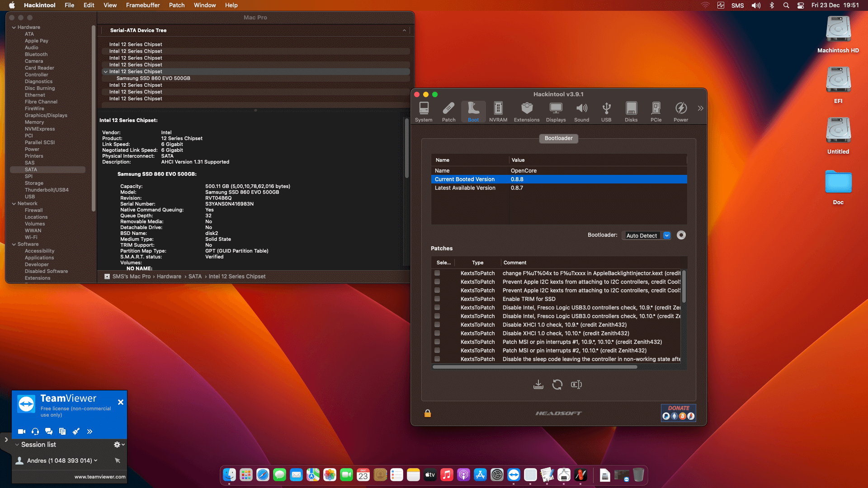Tick checkbox for Patch MSI or pin interrupts #1
The width and height of the screenshot is (868, 488).
pos(437,342)
